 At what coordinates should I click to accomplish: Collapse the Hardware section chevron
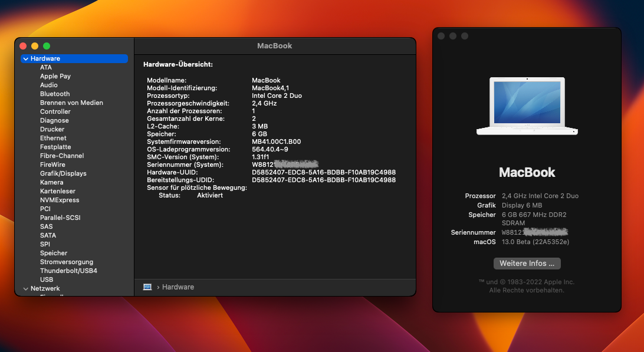pos(26,59)
